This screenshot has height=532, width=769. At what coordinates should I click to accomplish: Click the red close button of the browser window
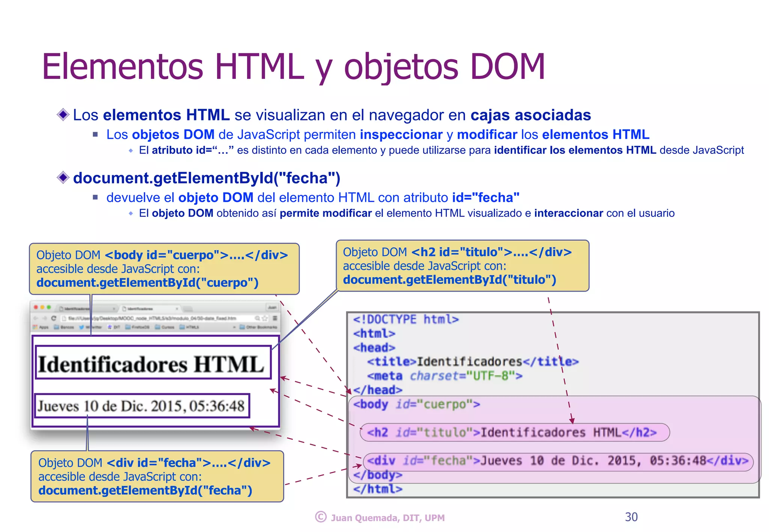(36, 307)
